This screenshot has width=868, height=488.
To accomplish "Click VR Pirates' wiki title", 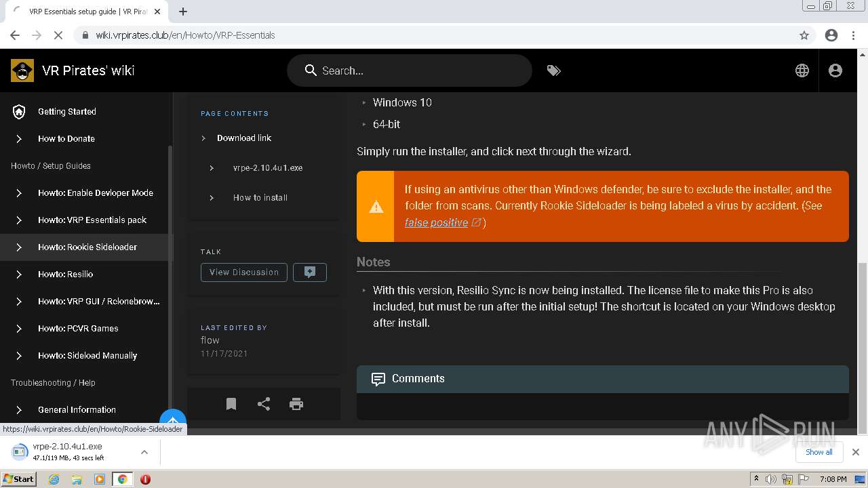I will tap(88, 70).
